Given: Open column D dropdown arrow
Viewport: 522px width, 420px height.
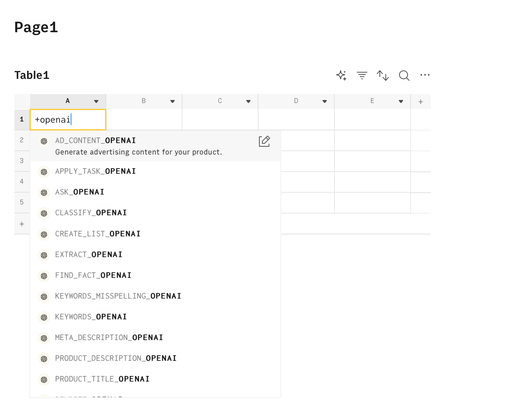Looking at the screenshot, I should click(325, 101).
